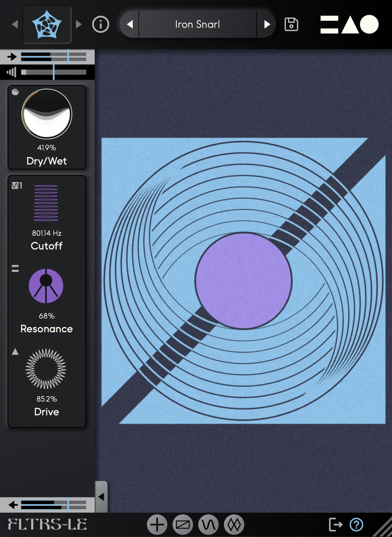Click the exit arrow icon

(335, 525)
